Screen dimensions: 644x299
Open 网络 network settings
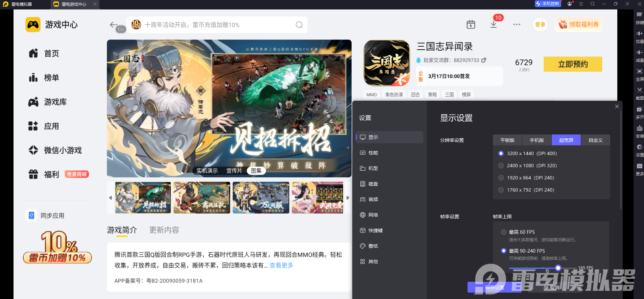coord(389,215)
